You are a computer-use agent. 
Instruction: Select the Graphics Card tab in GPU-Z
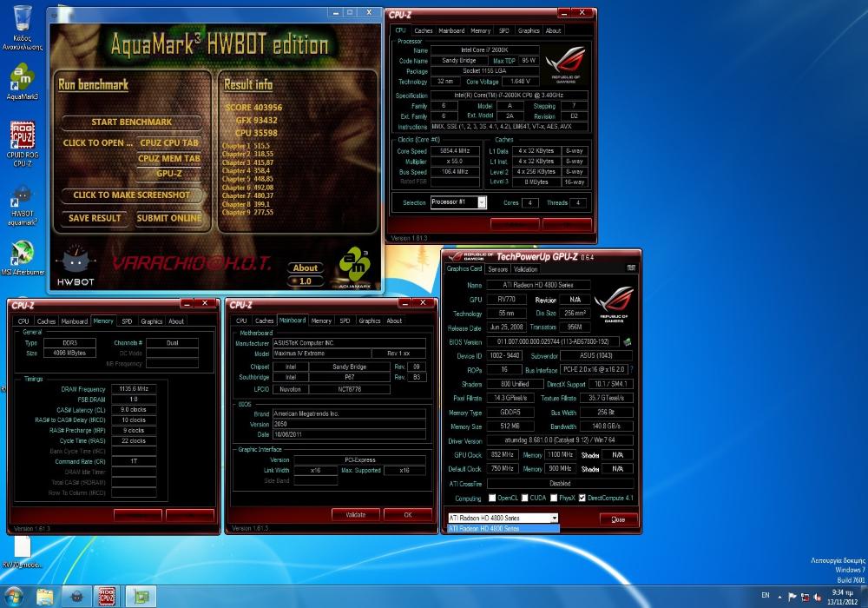464,268
